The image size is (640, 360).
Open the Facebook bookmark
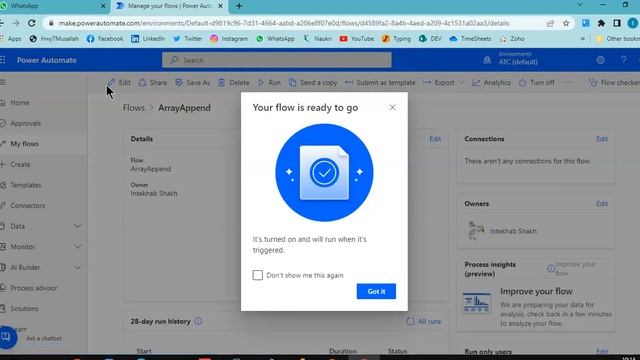pyautogui.click(x=105, y=39)
